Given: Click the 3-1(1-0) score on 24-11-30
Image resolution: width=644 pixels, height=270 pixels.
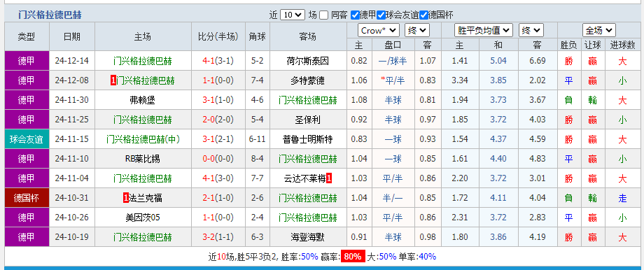Looking at the screenshot, I should click(218, 100).
